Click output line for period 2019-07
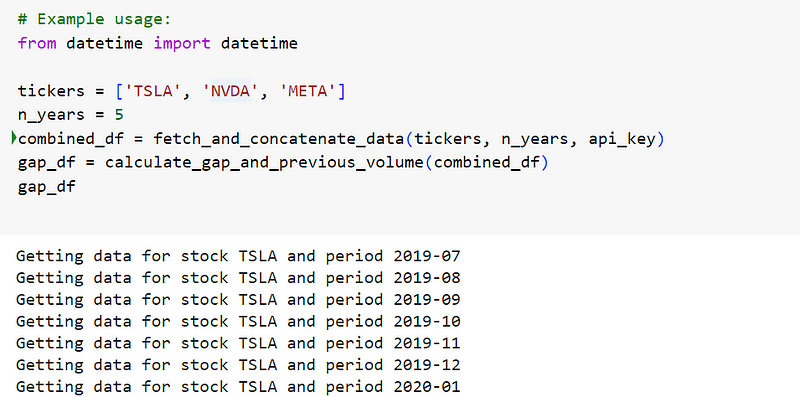This screenshot has width=800, height=397. coord(238,256)
